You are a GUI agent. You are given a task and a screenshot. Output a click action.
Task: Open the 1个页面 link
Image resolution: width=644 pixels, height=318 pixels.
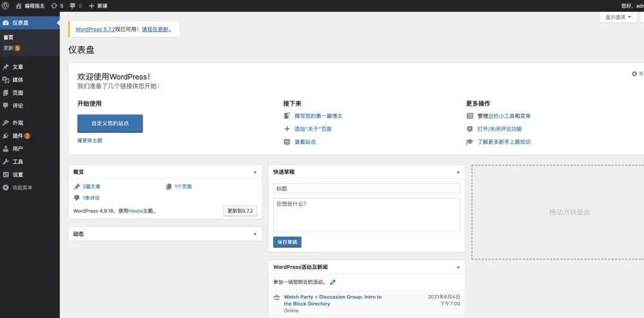pyautogui.click(x=183, y=187)
